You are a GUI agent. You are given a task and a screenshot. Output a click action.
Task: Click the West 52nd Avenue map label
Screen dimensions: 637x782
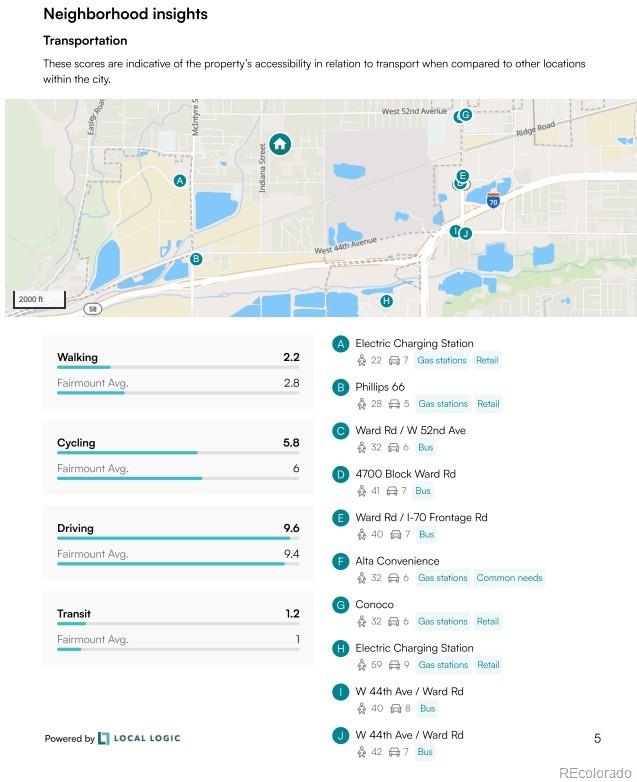[414, 111]
